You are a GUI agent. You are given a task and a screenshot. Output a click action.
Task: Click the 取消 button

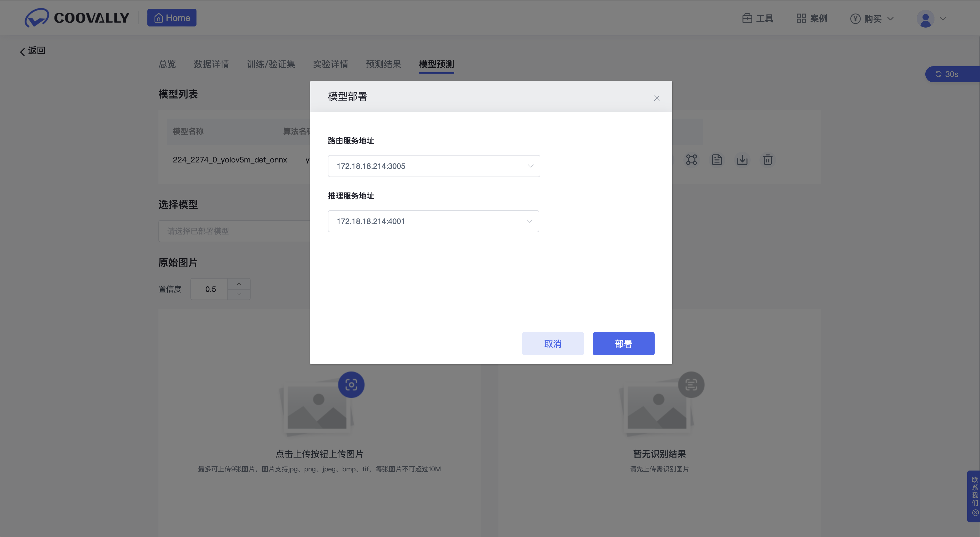click(553, 343)
